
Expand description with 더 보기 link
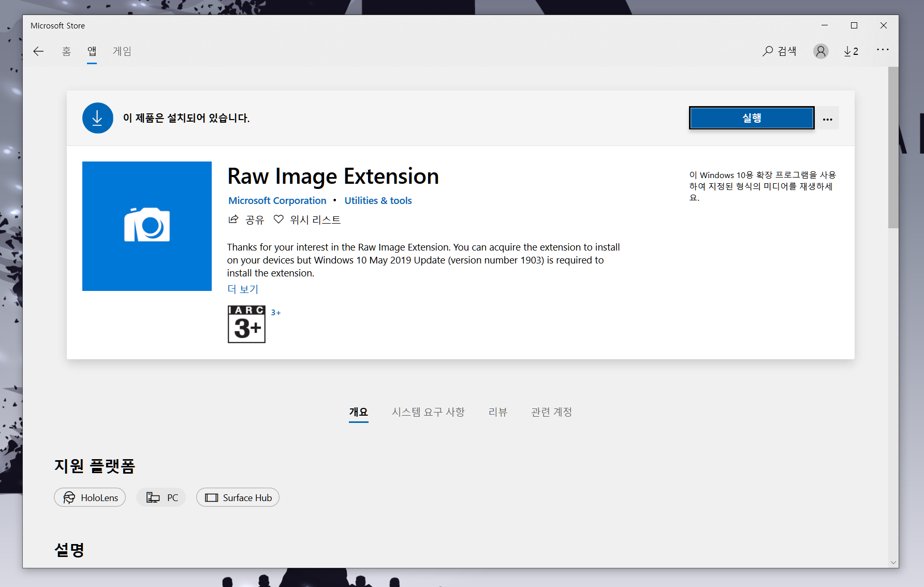point(242,289)
